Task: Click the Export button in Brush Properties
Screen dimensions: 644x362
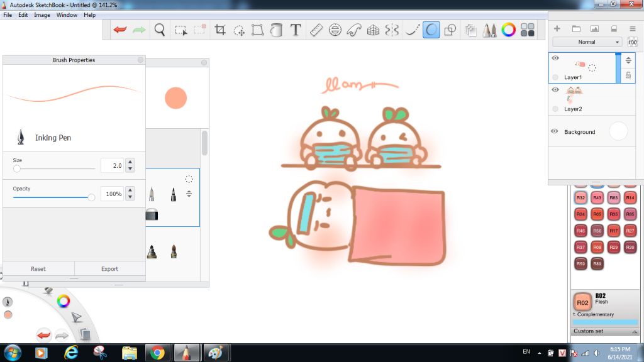Action: (x=109, y=269)
